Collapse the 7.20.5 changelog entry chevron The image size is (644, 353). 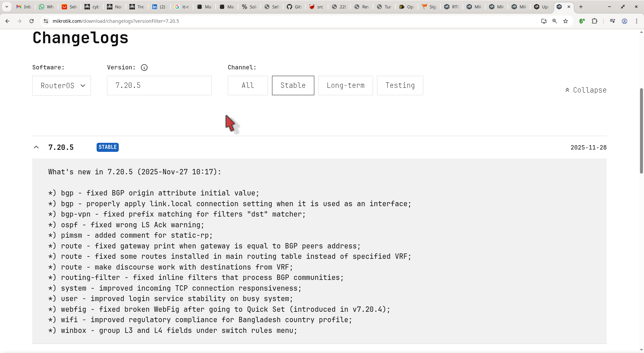36,148
